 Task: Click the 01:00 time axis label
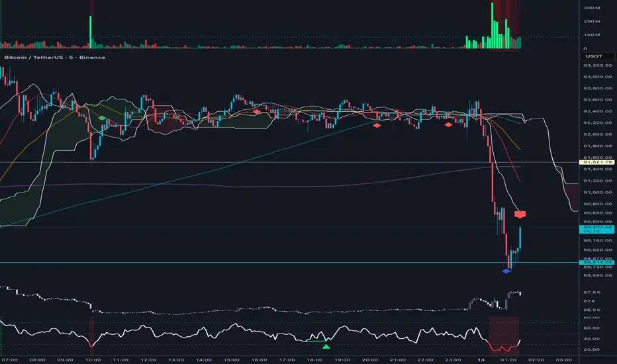point(508,359)
